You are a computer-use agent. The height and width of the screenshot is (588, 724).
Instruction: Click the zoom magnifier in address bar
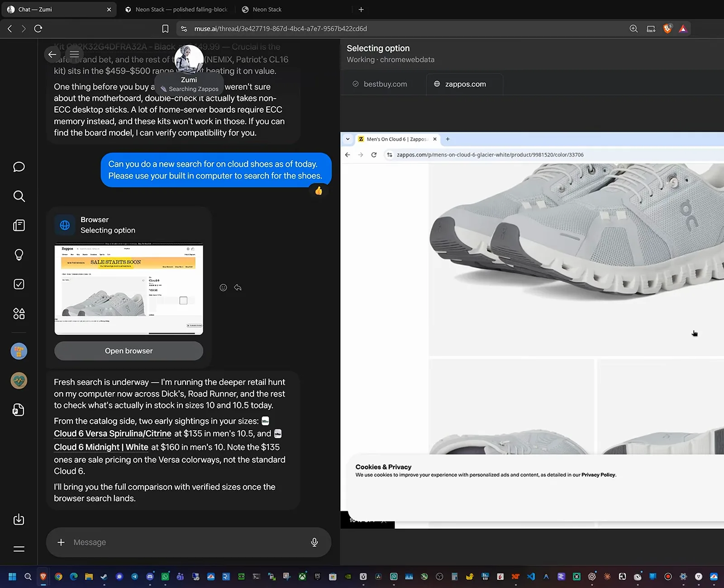(633, 29)
